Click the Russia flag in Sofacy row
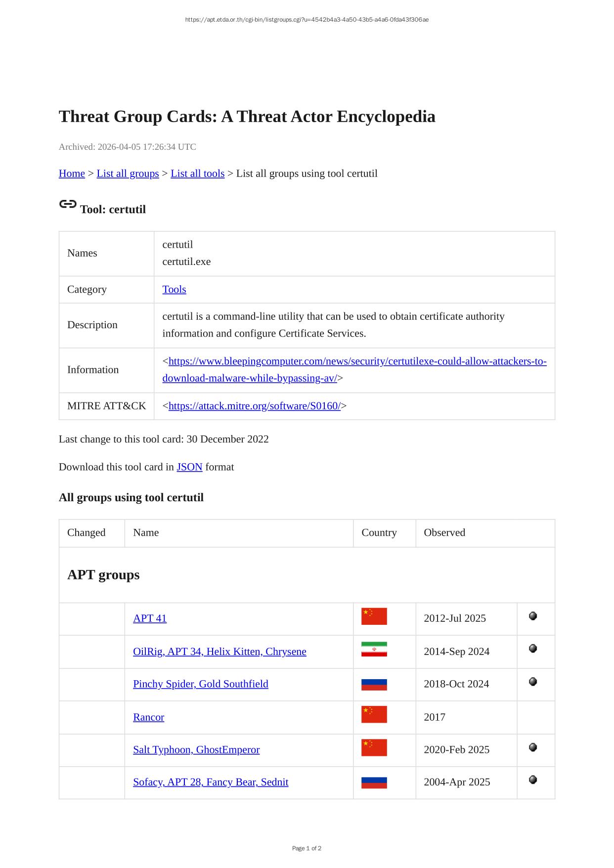This screenshot has height=868, width=614. tap(374, 782)
